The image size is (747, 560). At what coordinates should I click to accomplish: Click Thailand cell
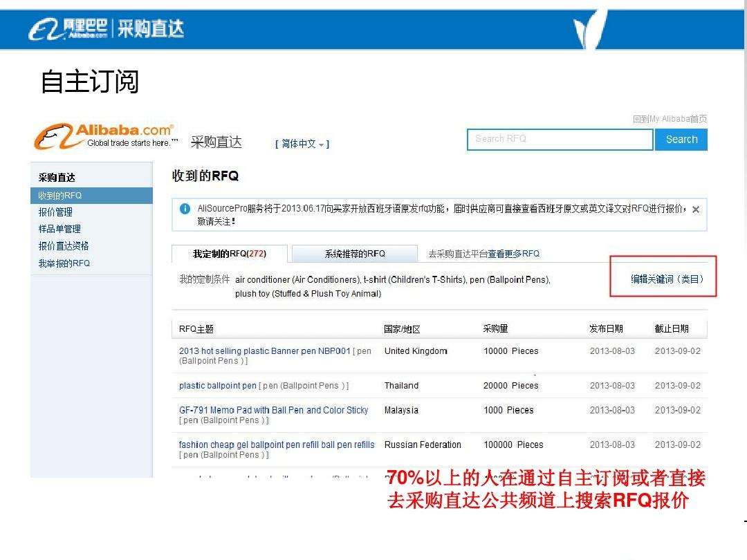tap(402, 386)
